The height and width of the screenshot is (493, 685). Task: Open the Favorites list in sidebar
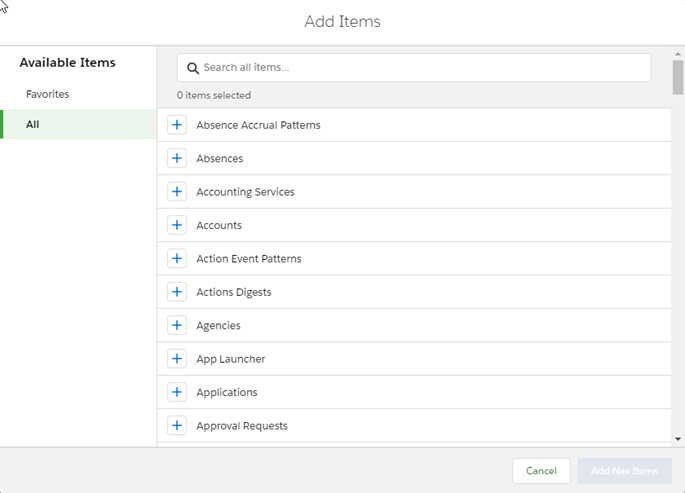(x=48, y=94)
